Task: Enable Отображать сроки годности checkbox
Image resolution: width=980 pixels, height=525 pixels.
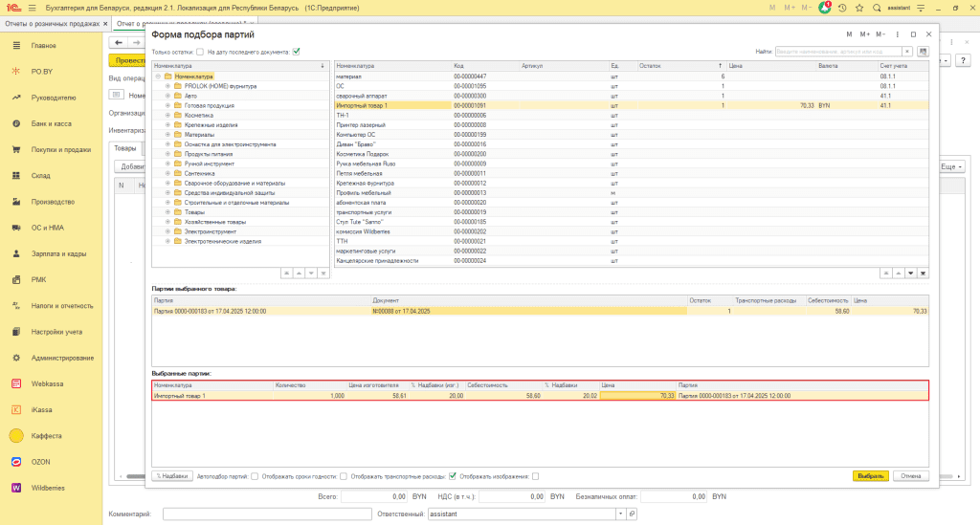Action: tap(344, 476)
